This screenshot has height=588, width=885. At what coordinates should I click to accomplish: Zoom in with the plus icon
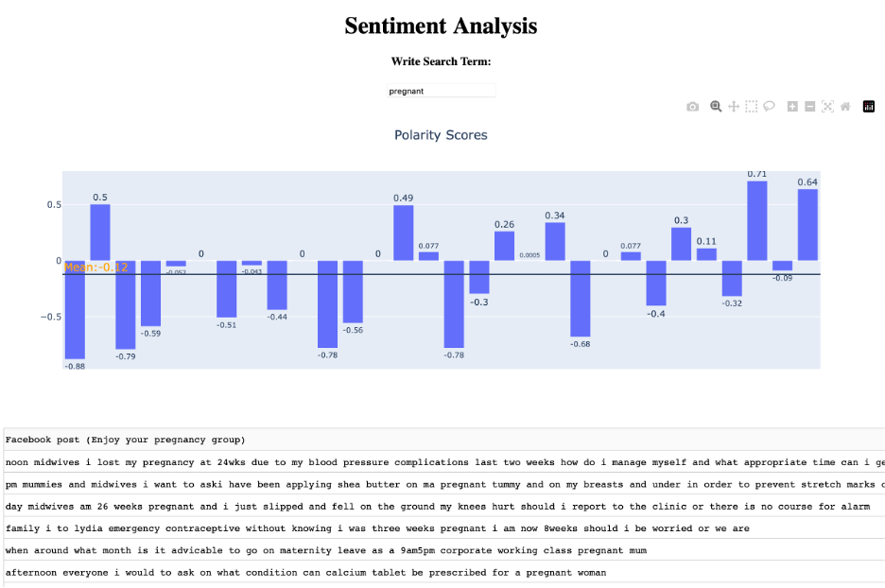(792, 107)
